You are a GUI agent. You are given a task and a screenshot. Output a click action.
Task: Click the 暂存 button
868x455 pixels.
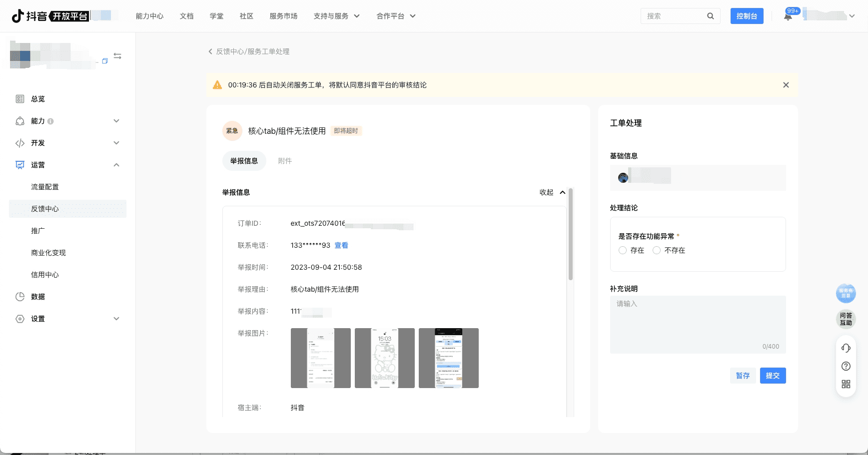pos(743,376)
